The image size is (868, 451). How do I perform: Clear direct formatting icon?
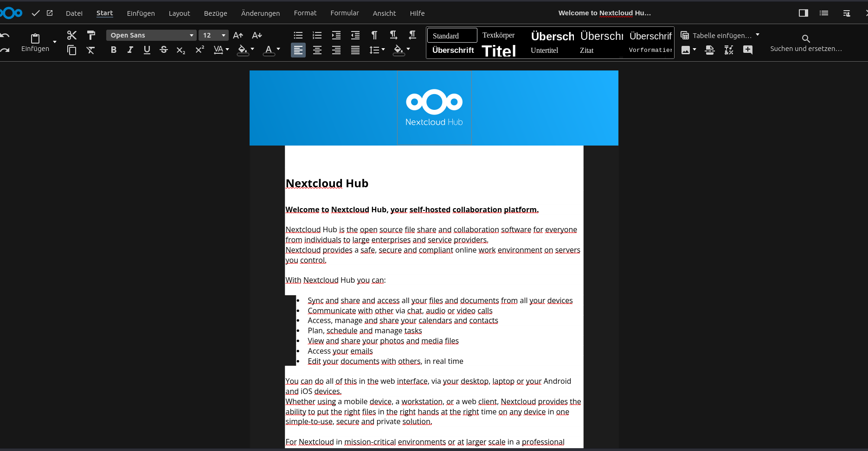coord(91,50)
